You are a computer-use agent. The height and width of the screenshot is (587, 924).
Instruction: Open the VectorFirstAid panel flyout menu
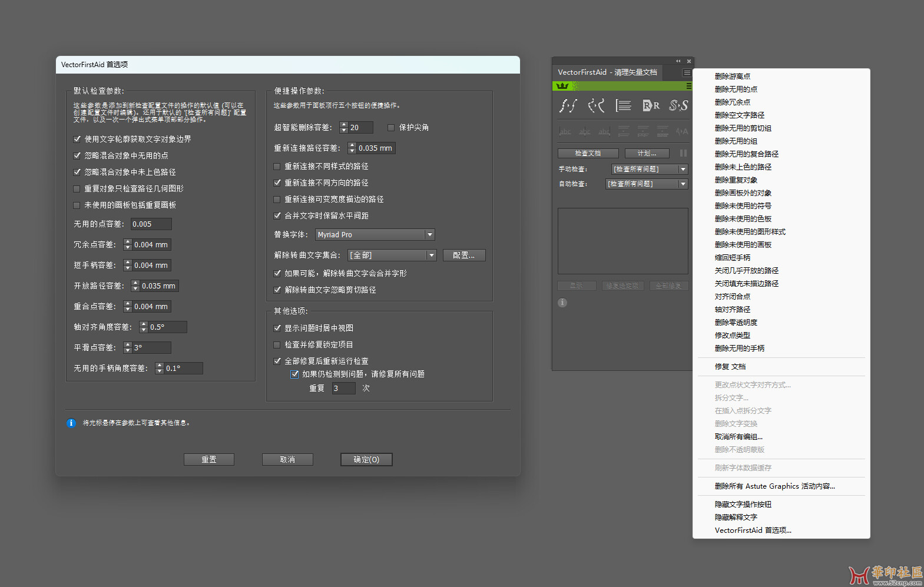pyautogui.click(x=687, y=72)
